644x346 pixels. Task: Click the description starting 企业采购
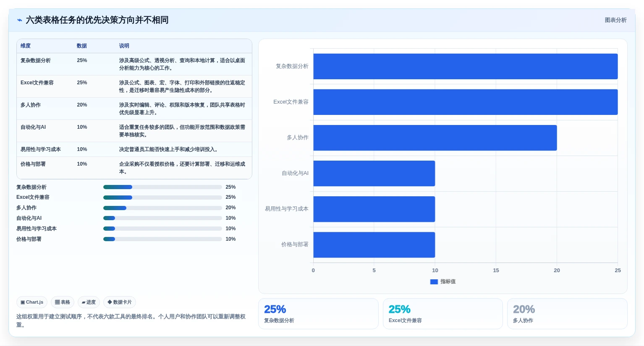click(182, 168)
